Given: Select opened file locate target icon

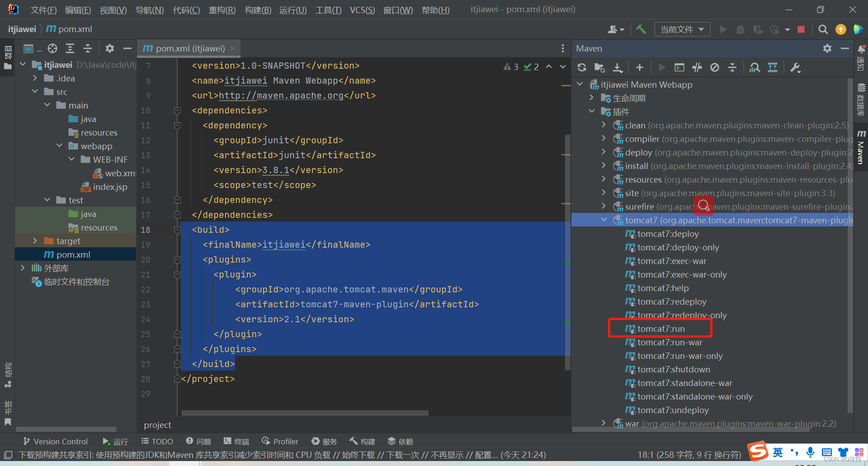Looking at the screenshot, I should pyautogui.click(x=52, y=48).
